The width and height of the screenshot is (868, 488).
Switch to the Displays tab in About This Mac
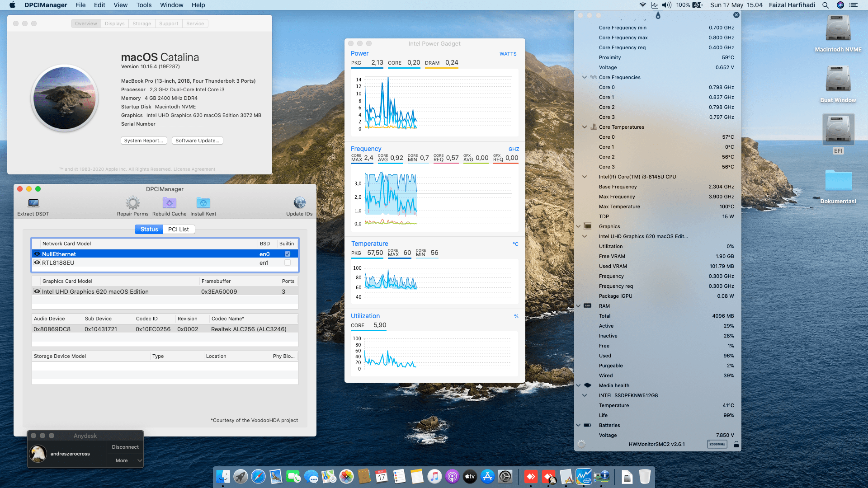(x=114, y=23)
